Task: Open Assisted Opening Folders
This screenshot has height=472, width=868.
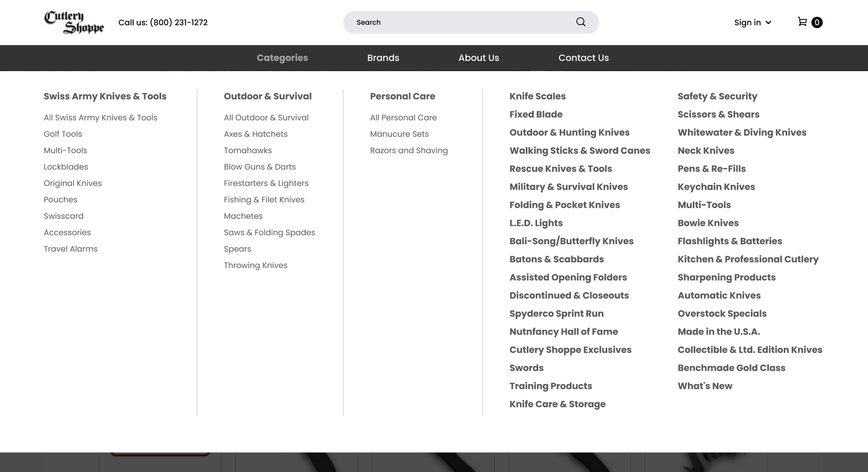Action: pos(568,278)
